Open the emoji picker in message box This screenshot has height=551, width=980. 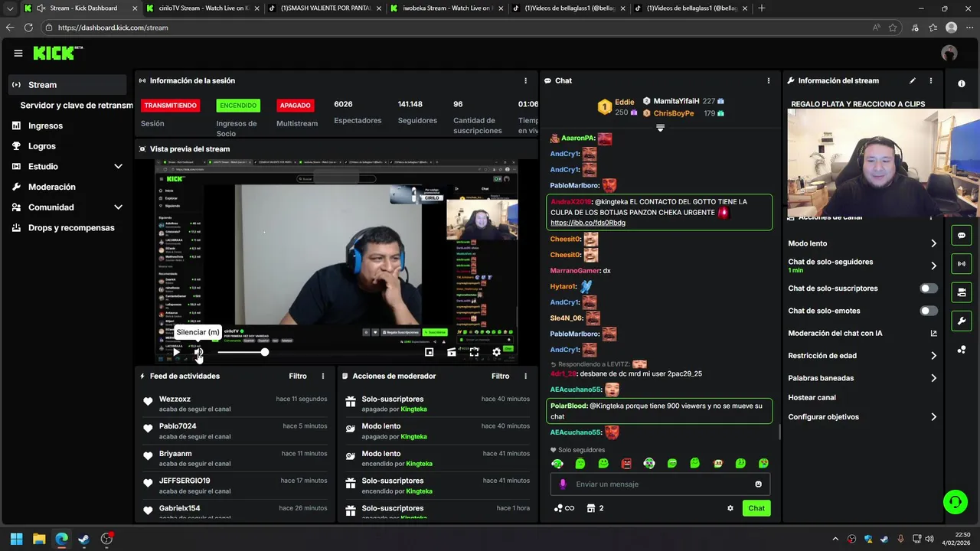click(759, 484)
